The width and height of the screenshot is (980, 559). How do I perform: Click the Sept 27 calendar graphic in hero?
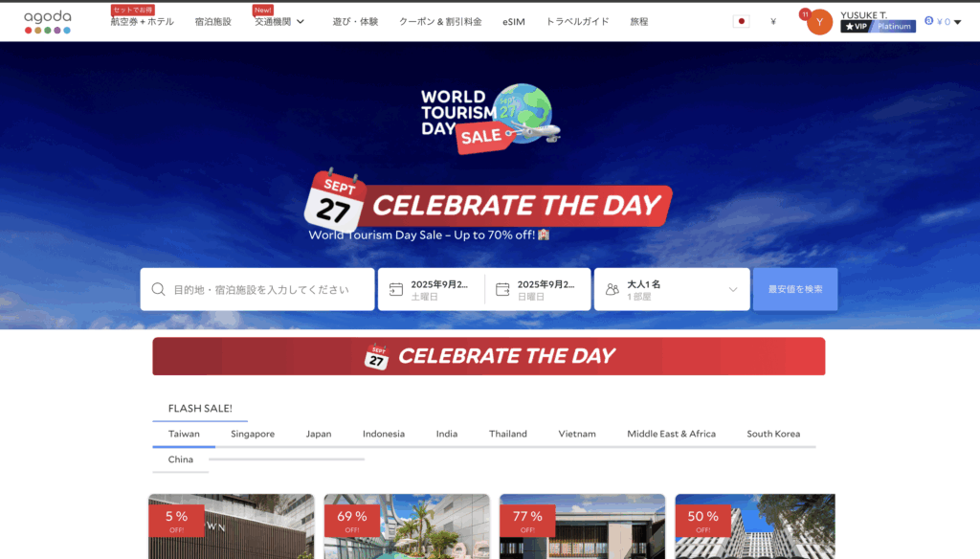334,200
